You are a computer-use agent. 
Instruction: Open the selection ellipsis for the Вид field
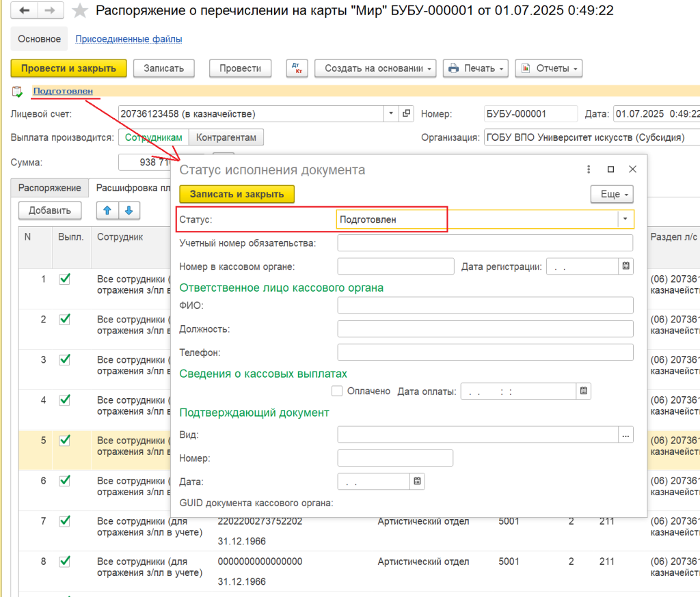click(x=625, y=434)
